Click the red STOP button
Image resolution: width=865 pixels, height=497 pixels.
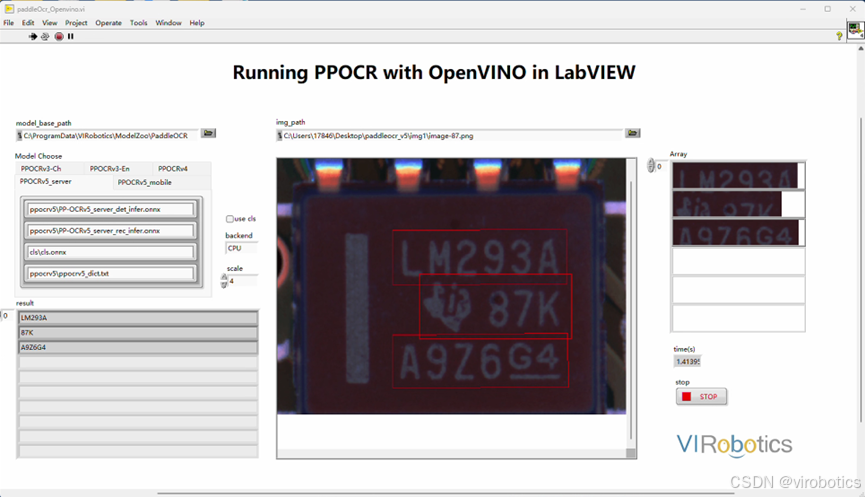(x=701, y=397)
